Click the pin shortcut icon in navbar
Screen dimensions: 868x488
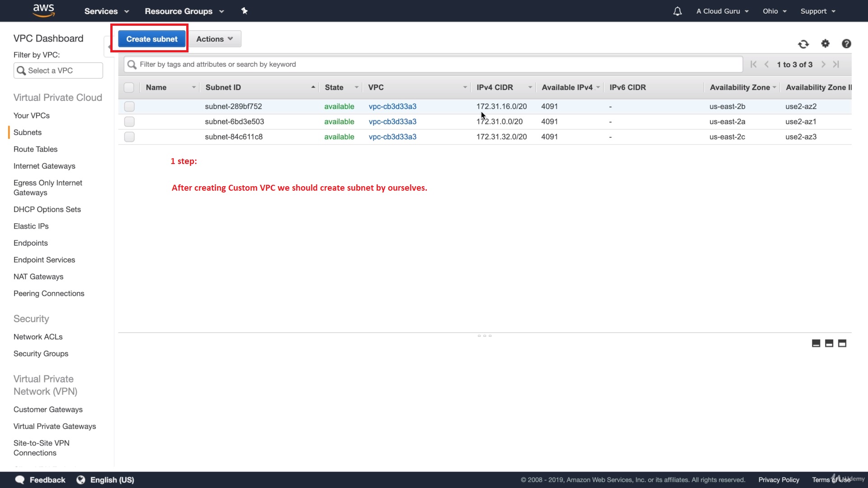244,11
